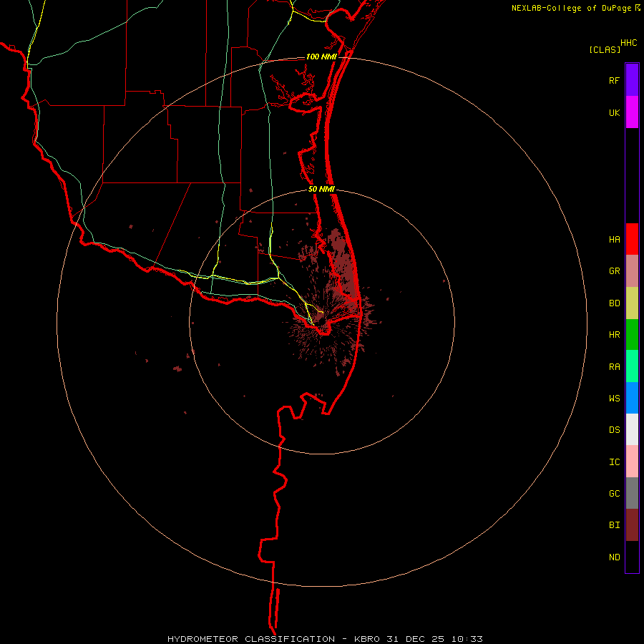Click the 'GR' legend label
Screen dimensions: 644x644
point(614,271)
